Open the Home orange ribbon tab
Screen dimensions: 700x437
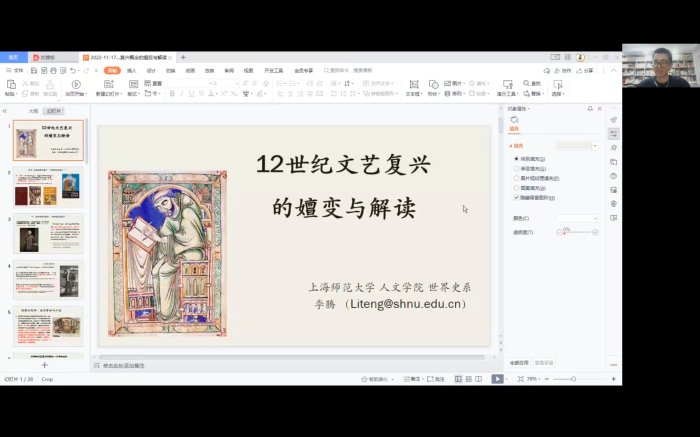(x=112, y=71)
